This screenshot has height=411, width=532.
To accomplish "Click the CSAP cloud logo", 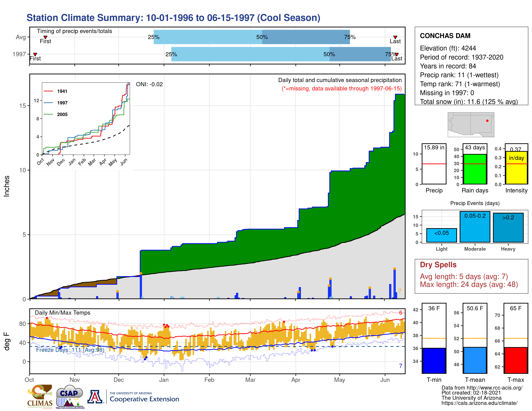I will tap(70, 396).
